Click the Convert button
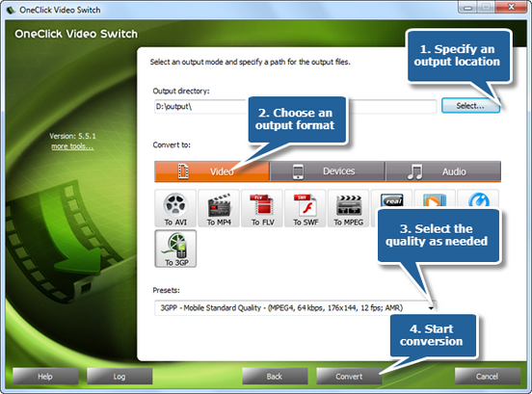Screen dimensions: 532x394 click(x=349, y=377)
